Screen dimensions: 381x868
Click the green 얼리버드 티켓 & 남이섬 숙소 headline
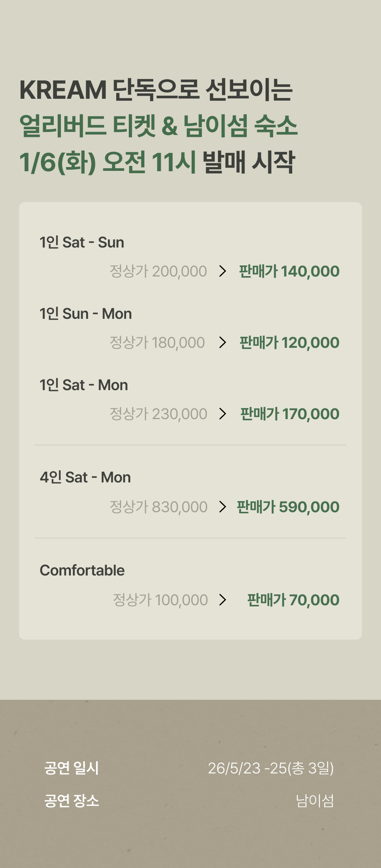pos(158,126)
